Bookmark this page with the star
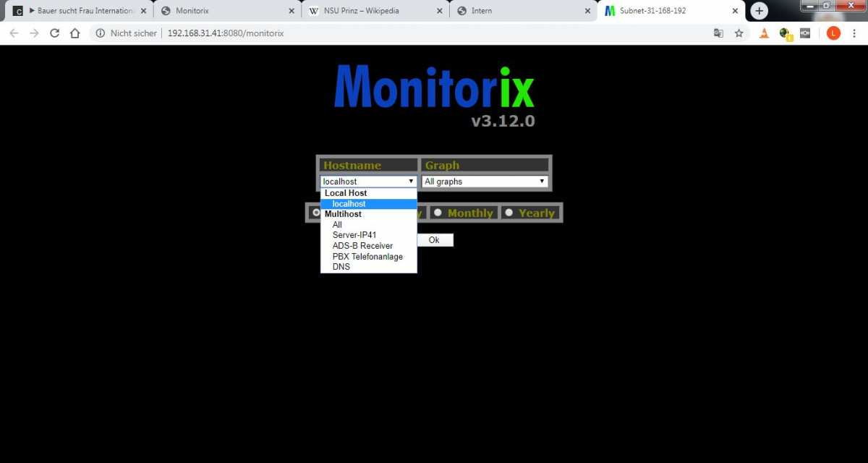The height and width of the screenshot is (463, 868). click(739, 33)
